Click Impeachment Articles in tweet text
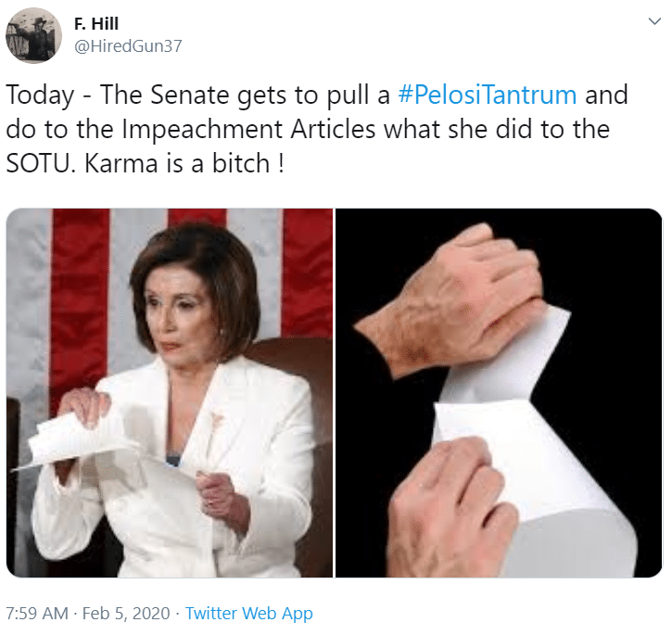This screenshot has height=635, width=672. click(248, 130)
